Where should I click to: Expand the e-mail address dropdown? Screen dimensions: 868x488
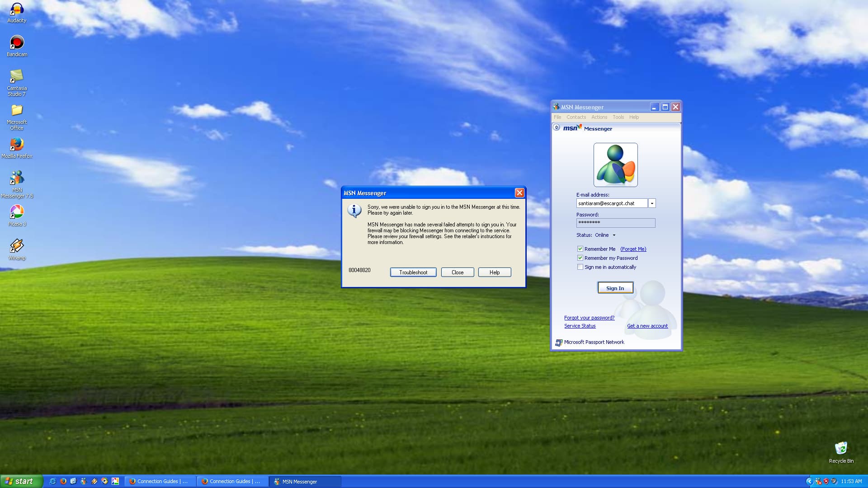click(x=652, y=203)
